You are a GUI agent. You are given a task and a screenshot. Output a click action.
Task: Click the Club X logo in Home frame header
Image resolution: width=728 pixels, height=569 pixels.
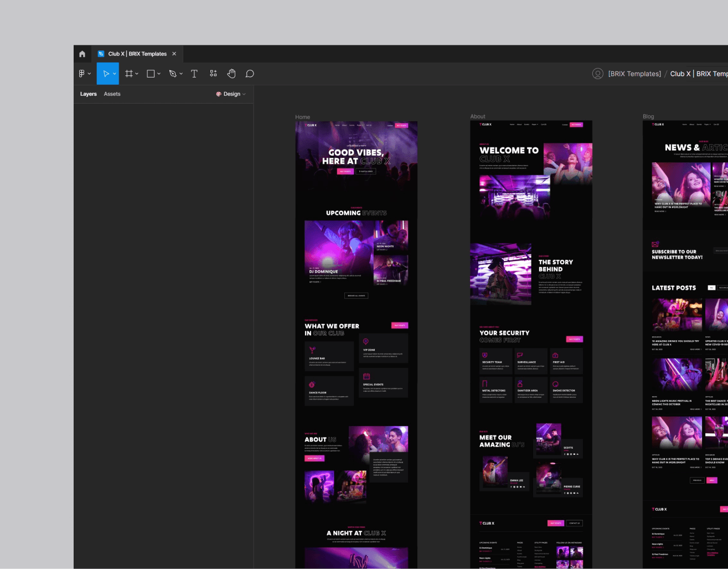click(311, 125)
